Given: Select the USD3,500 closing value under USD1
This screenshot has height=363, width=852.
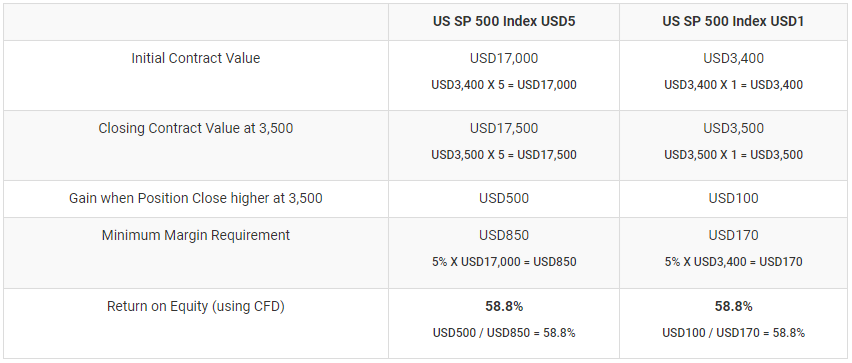Looking at the screenshot, I should pos(733,128).
